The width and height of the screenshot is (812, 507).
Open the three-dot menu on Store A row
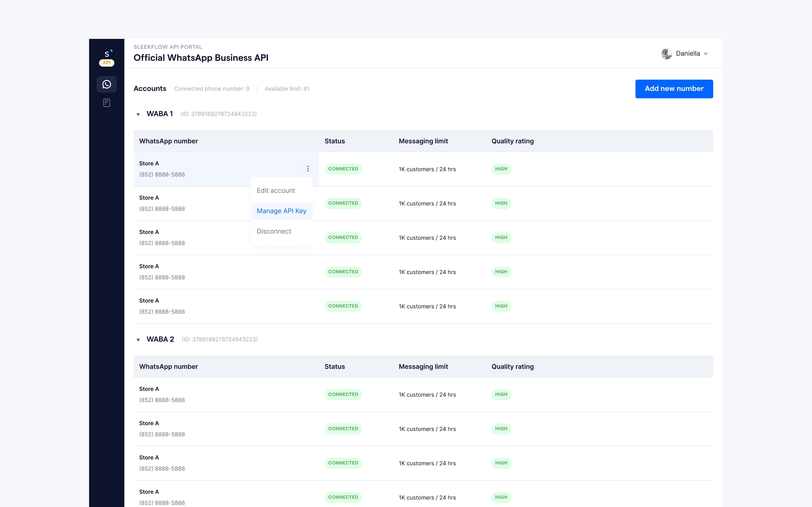pos(308,169)
